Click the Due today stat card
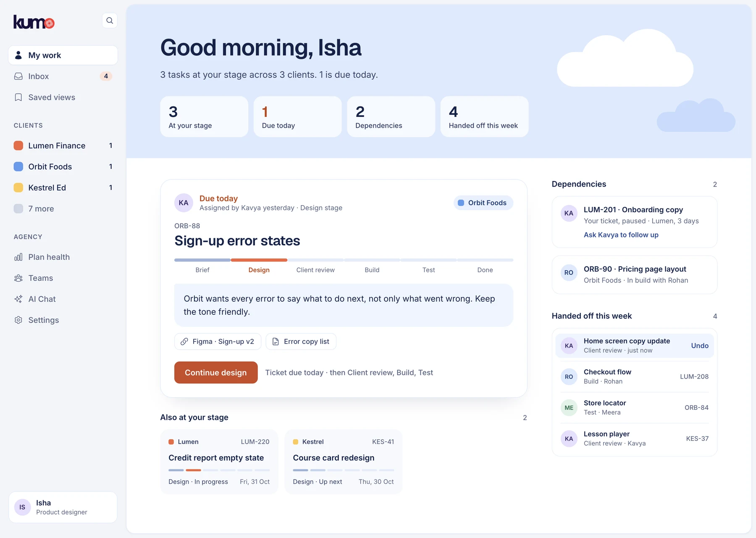 click(x=297, y=116)
